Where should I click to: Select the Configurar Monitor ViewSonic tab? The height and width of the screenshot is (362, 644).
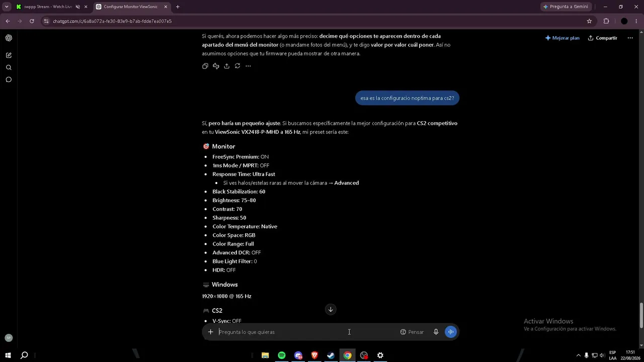click(x=131, y=7)
